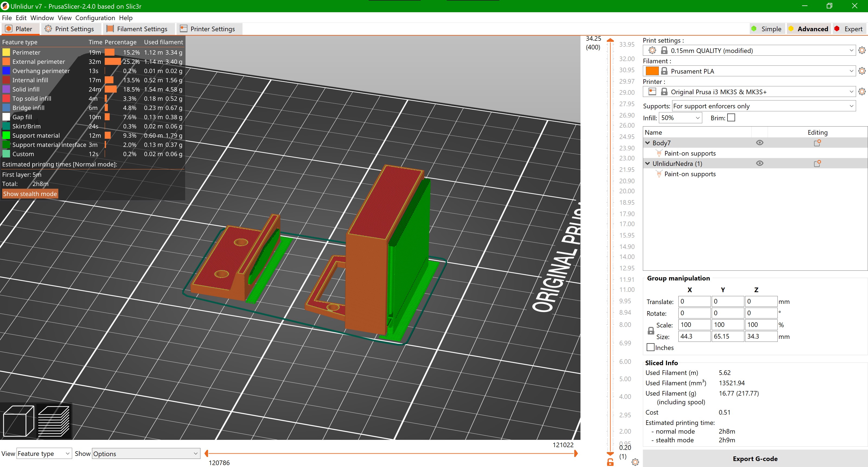Open the Filament preset dropdown

851,71
